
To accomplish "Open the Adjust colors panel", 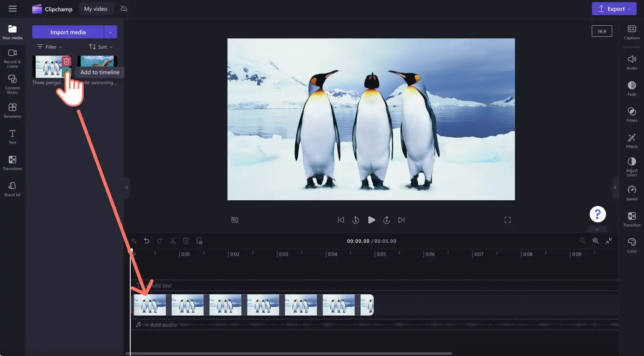I will (x=632, y=167).
